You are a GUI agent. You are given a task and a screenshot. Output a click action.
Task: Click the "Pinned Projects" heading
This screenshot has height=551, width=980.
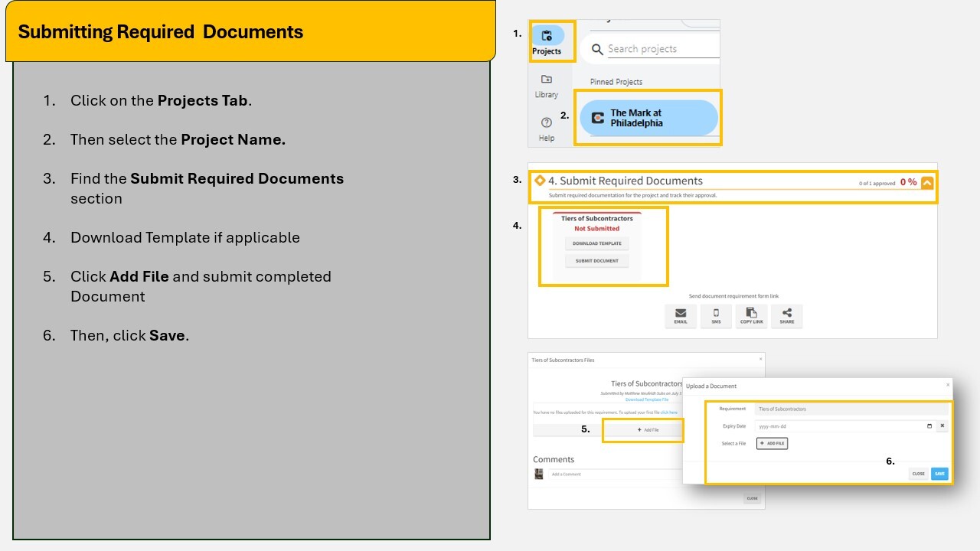coord(616,82)
